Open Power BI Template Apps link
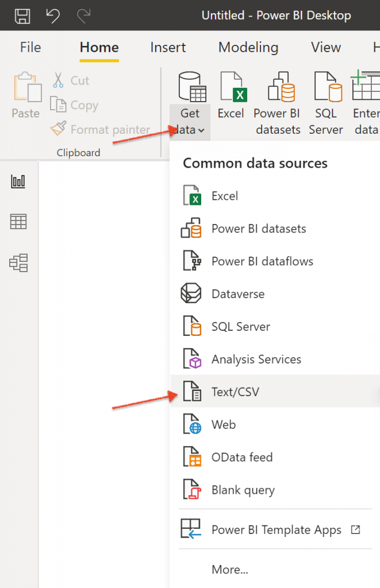380x588 pixels. (x=276, y=530)
